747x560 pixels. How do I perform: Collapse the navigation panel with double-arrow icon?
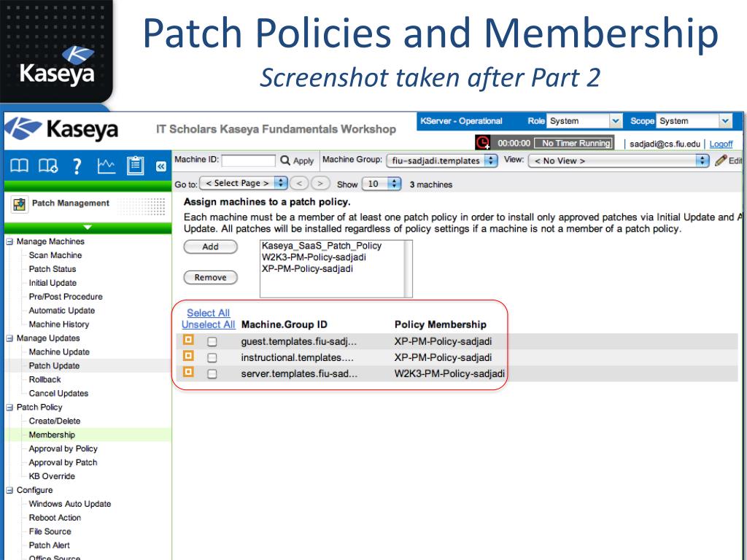[x=161, y=166]
